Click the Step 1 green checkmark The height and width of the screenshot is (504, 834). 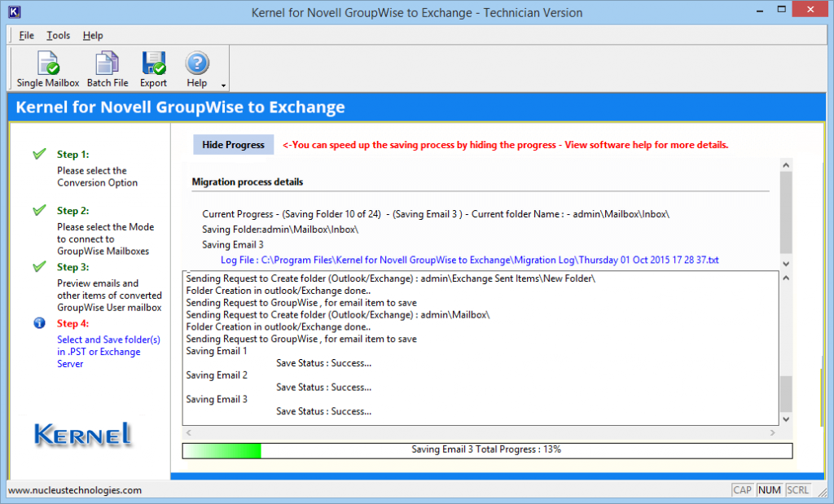tap(38, 151)
